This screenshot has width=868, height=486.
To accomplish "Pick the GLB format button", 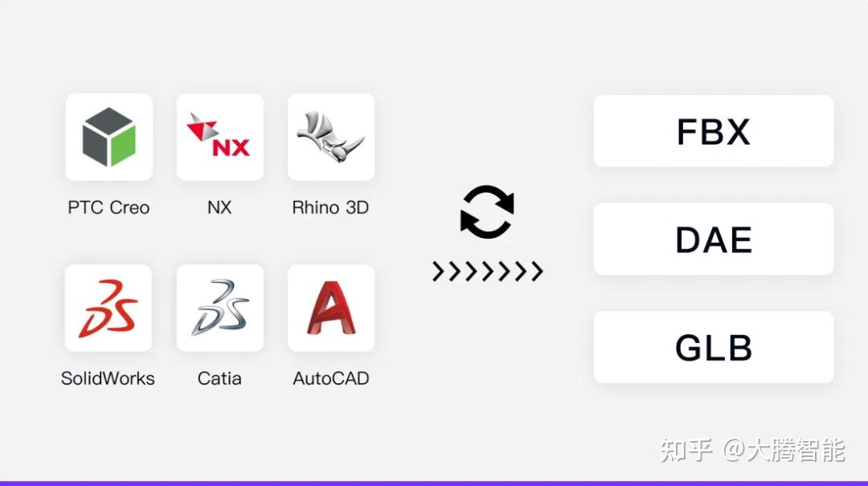I will click(714, 347).
